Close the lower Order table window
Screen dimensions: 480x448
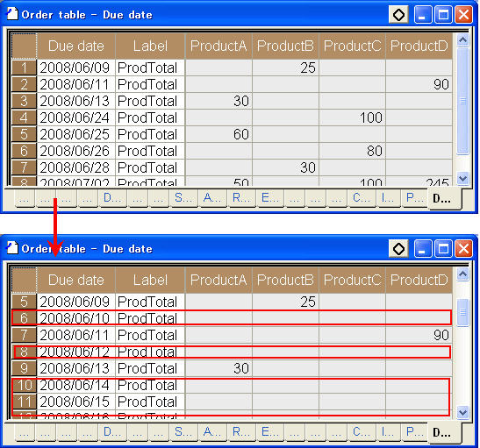pyautogui.click(x=463, y=249)
